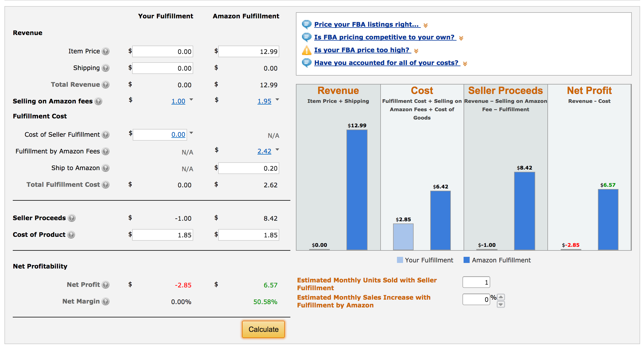The width and height of the screenshot is (644, 348).
Task: Click help icon beside Net Margin
Action: (x=105, y=302)
